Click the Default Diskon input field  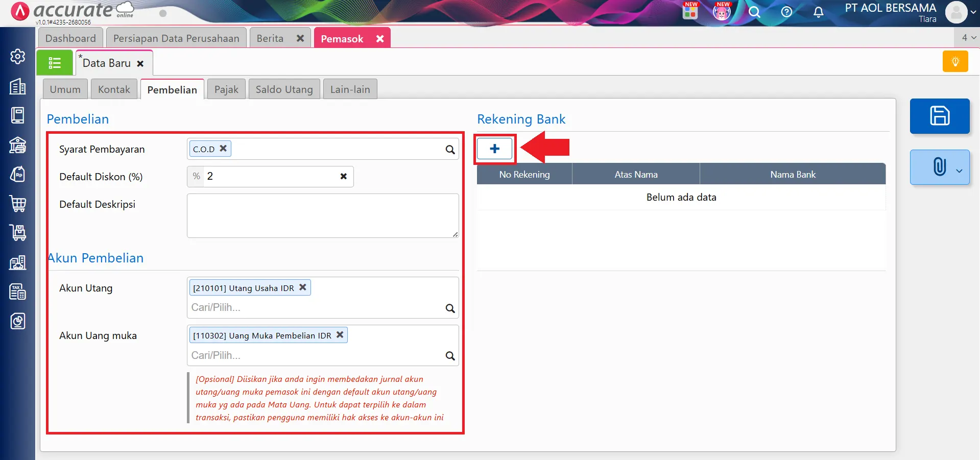point(270,177)
